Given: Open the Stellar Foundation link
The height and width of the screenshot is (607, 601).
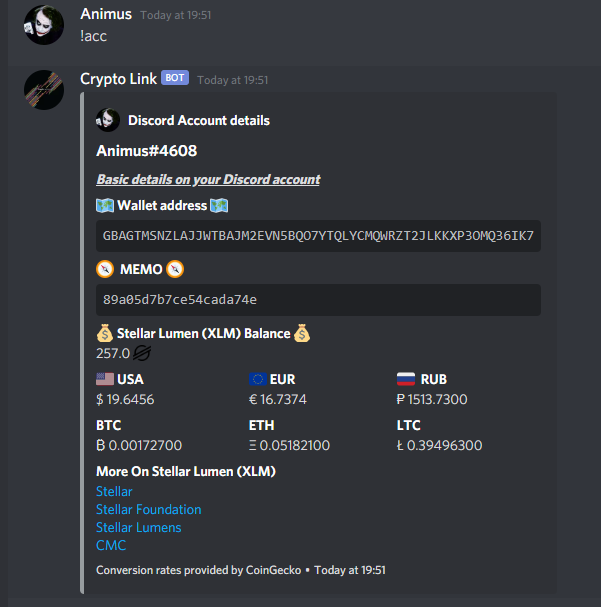Looking at the screenshot, I should 149,509.
